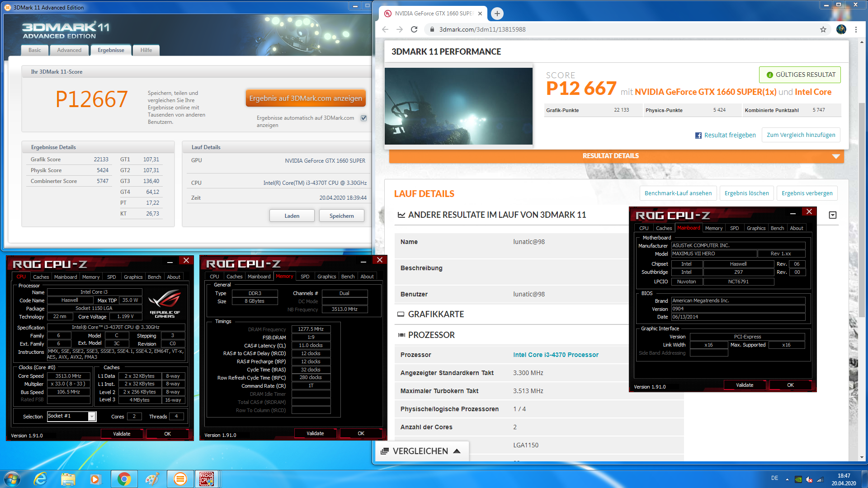This screenshot has width=868, height=488.
Task: Open Graphics tab in right CPU-Z Mainboard window
Action: [x=756, y=228]
